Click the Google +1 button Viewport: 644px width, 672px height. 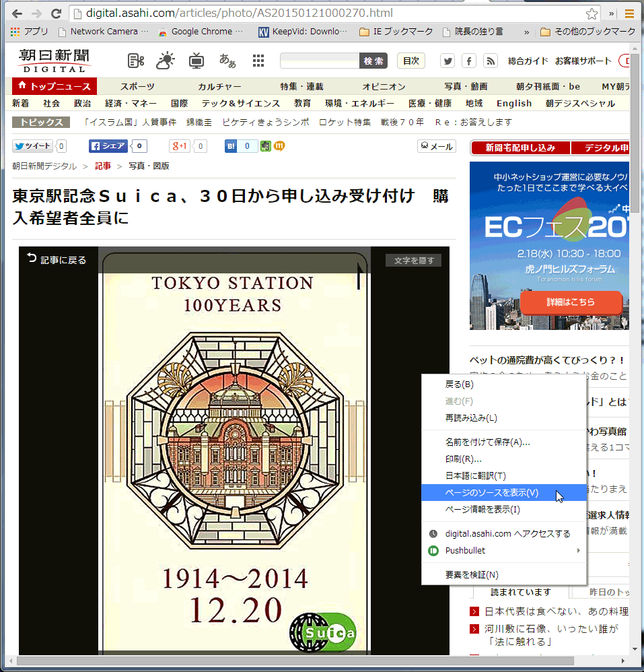180,146
